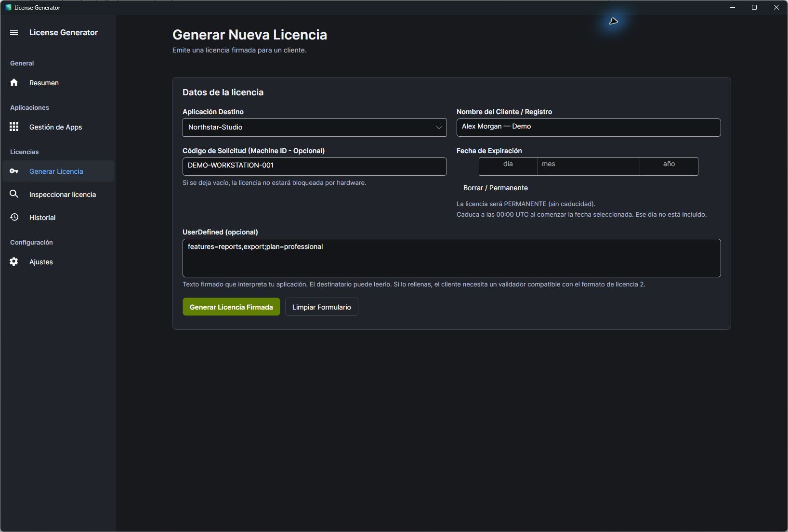Click Borrar / Permanente
This screenshot has height=532, width=788.
(495, 188)
